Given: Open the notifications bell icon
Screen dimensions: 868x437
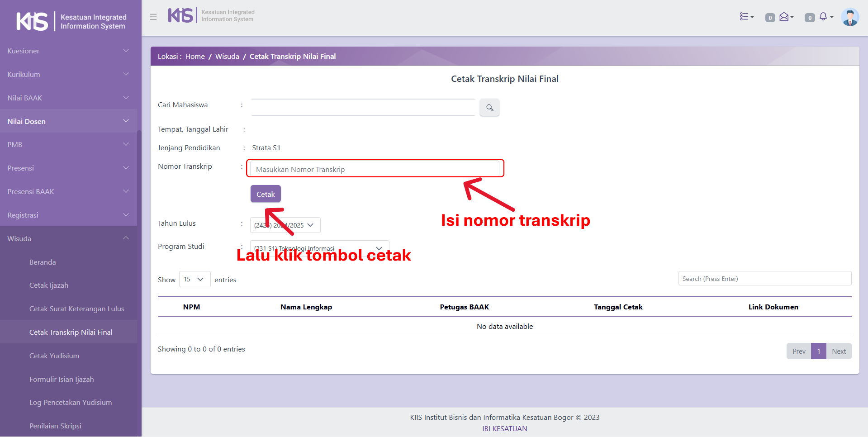Looking at the screenshot, I should click(x=824, y=17).
